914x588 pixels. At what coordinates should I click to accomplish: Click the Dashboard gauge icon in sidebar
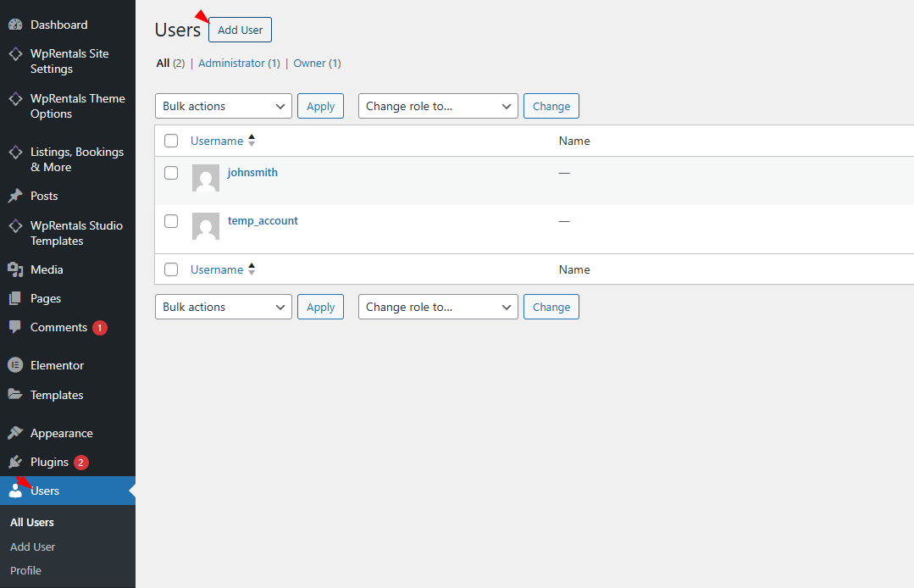point(15,25)
